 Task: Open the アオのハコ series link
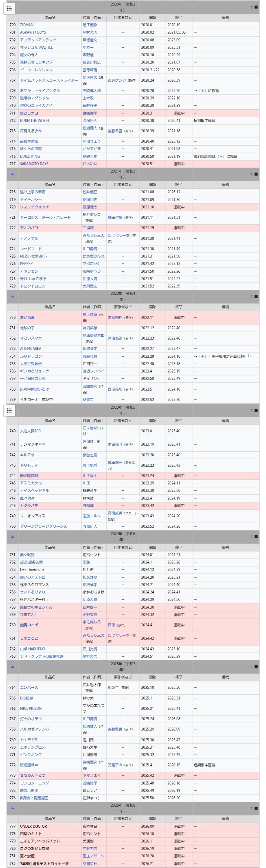[x=29, y=228]
